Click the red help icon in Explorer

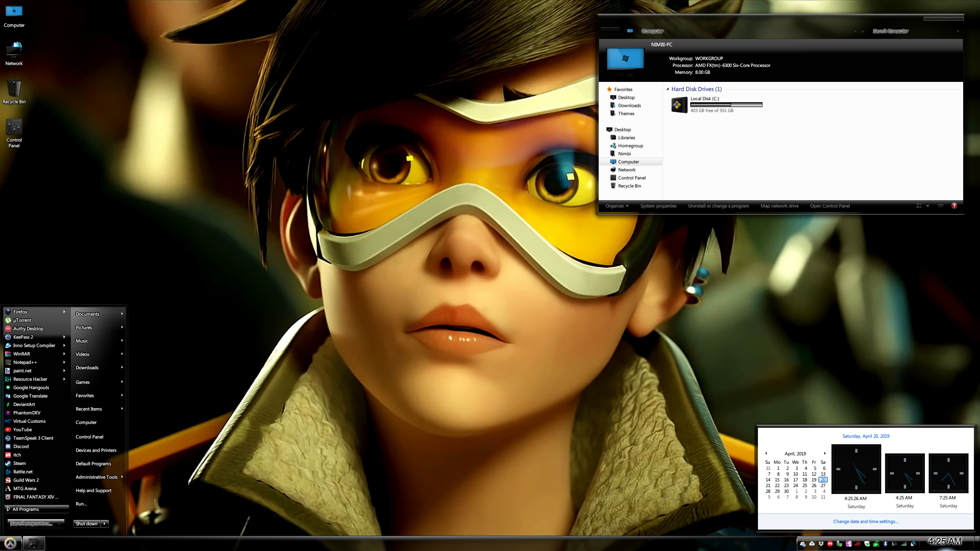(x=954, y=206)
